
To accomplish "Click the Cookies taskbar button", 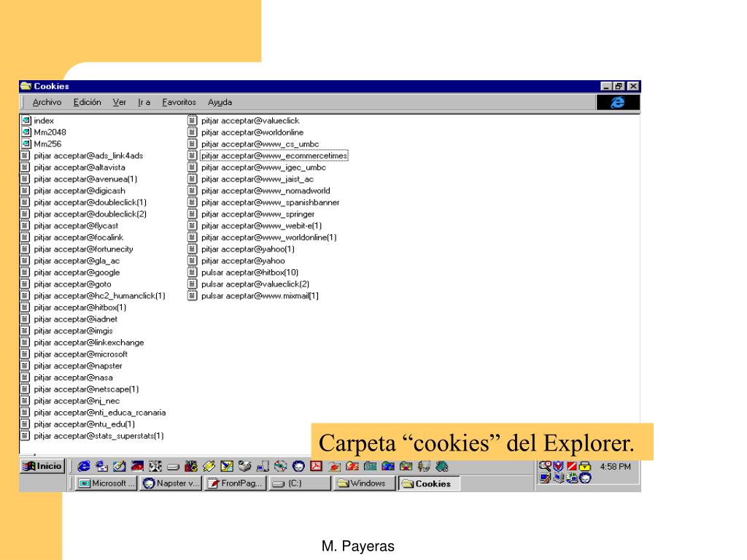I will 429,483.
